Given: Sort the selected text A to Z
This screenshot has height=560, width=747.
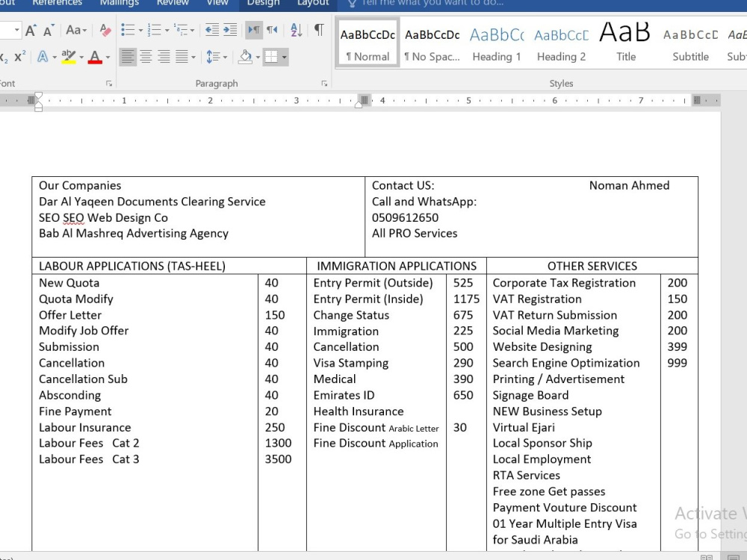Looking at the screenshot, I should point(297,30).
